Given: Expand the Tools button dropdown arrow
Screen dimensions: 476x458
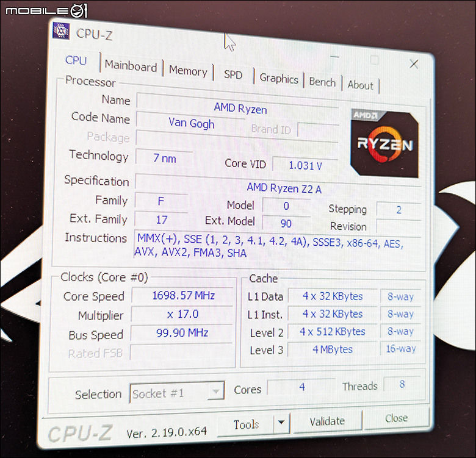Looking at the screenshot, I should click(x=281, y=422).
